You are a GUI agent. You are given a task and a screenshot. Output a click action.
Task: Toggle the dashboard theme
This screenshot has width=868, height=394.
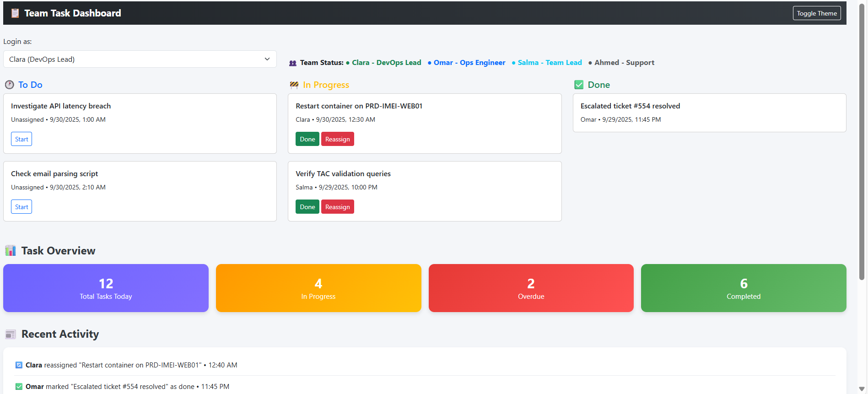[817, 13]
